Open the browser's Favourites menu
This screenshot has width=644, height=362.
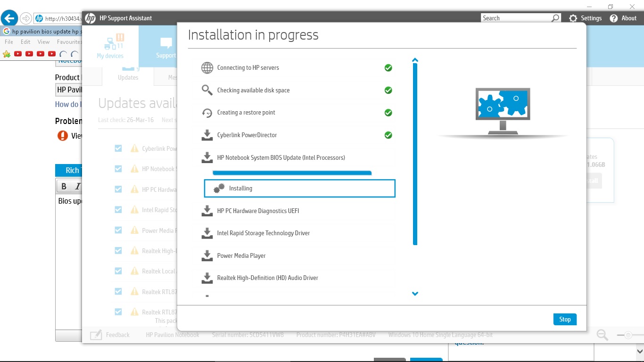coord(69,42)
